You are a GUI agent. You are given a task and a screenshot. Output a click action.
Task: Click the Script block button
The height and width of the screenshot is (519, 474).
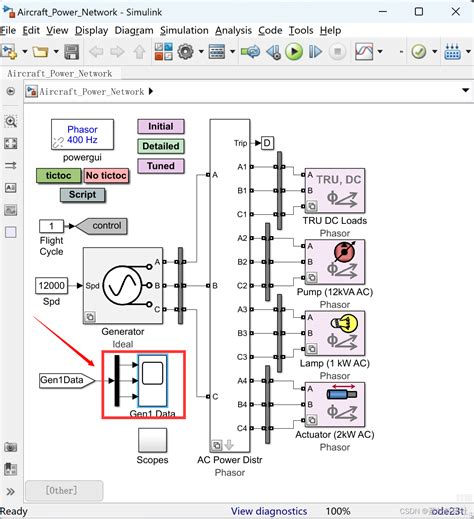pos(83,195)
